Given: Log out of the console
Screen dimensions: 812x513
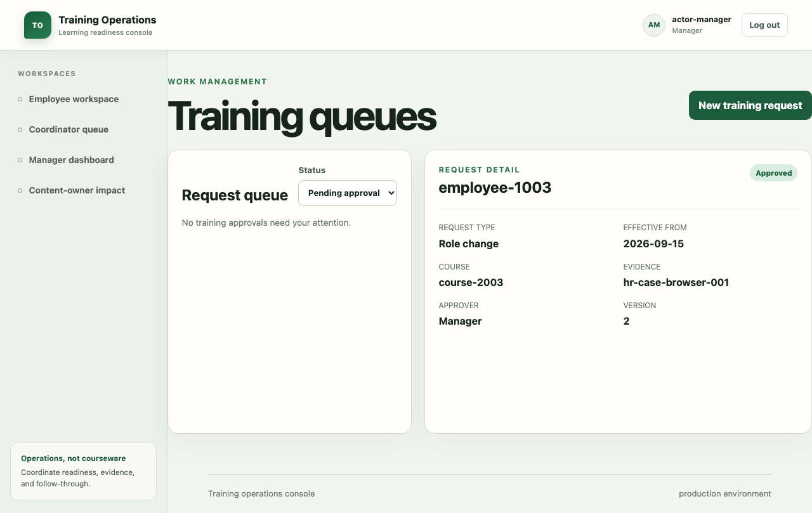Looking at the screenshot, I should pos(764,25).
